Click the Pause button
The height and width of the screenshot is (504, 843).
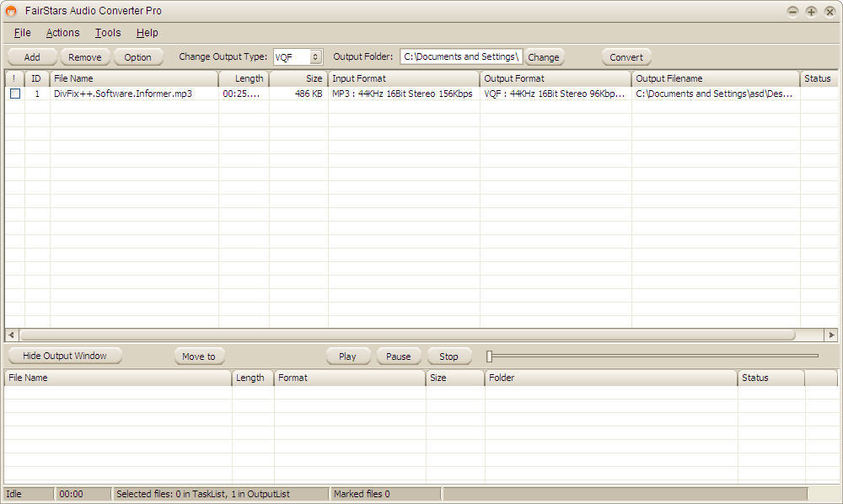399,357
